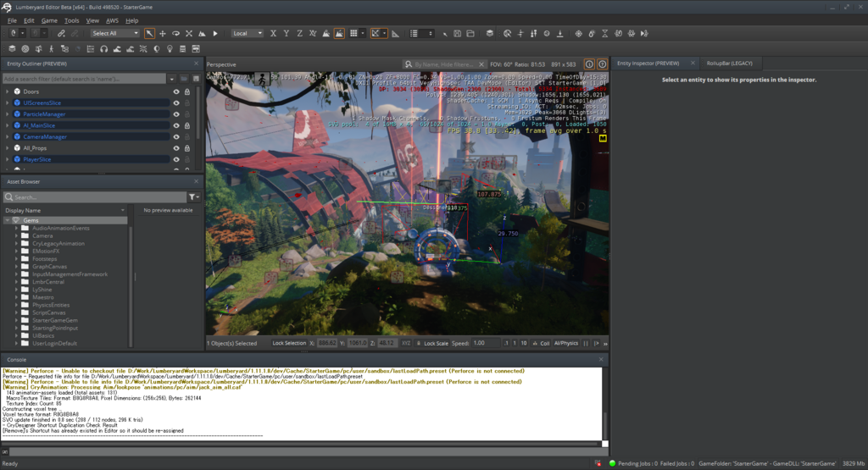Click Entity Outliner search filter field
The width and height of the screenshot is (868, 470).
pos(84,79)
